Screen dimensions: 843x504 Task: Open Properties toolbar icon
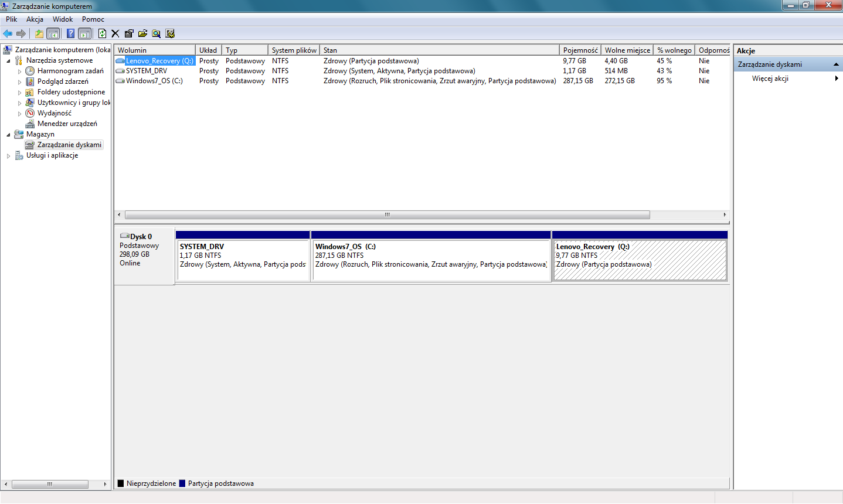click(129, 33)
